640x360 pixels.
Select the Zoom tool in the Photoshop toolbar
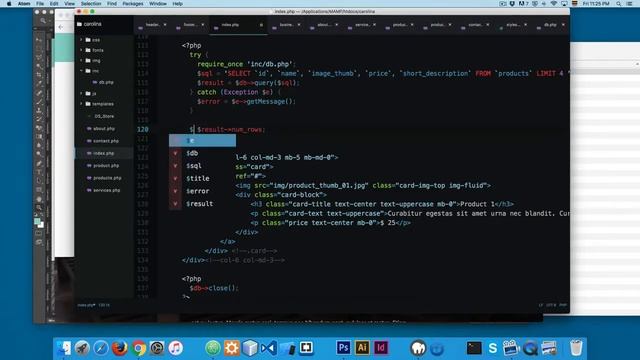39,207
